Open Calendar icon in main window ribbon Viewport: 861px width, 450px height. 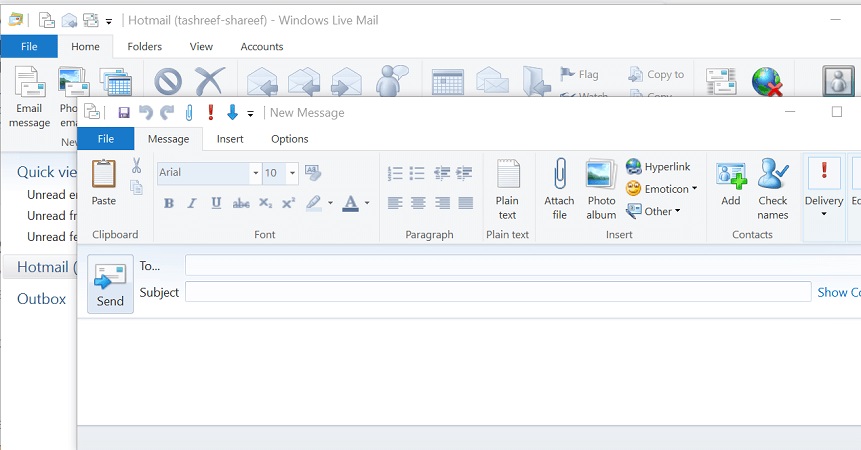448,82
